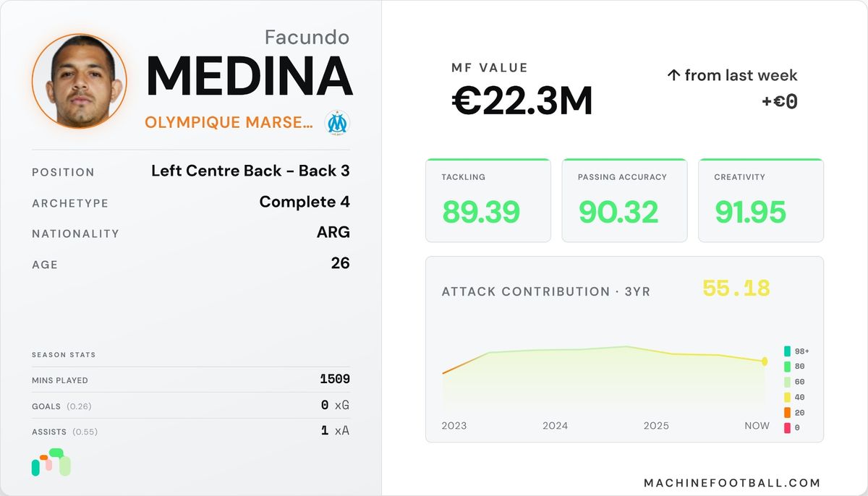Click the Machine Football logo icon
Screen dimensions: 868x496
51,463
